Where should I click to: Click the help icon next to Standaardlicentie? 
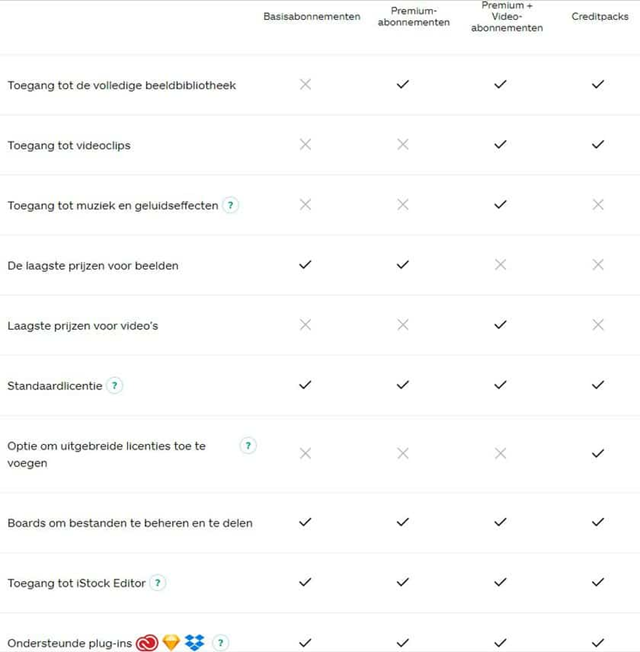[x=115, y=386]
